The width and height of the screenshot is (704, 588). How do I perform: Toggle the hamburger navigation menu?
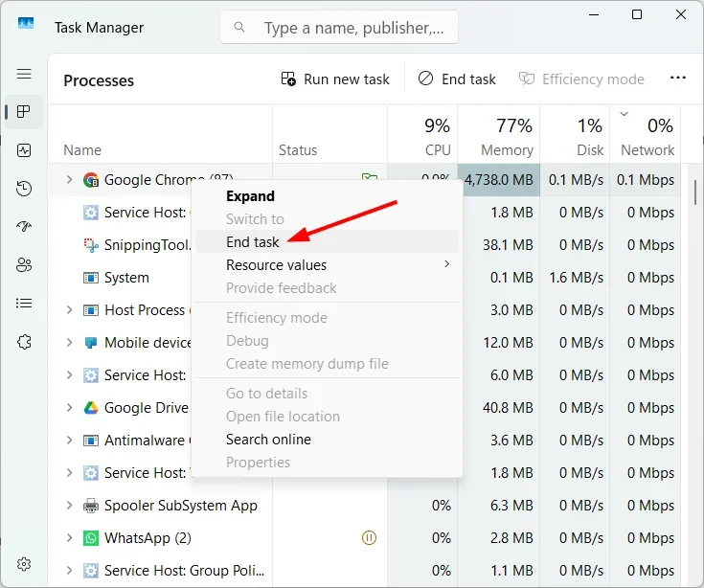(24, 74)
